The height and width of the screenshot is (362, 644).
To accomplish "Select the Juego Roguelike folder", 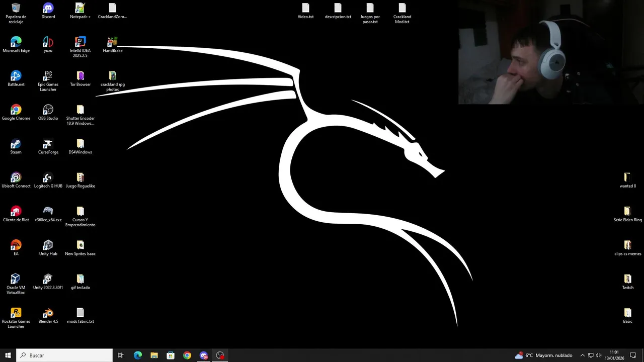I will [80, 180].
